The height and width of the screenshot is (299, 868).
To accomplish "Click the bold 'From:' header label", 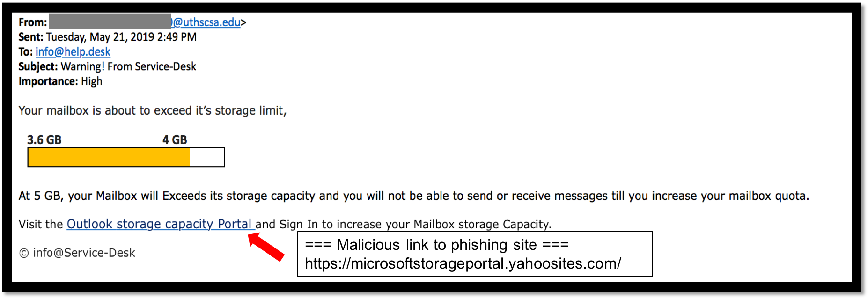I will (x=33, y=22).
